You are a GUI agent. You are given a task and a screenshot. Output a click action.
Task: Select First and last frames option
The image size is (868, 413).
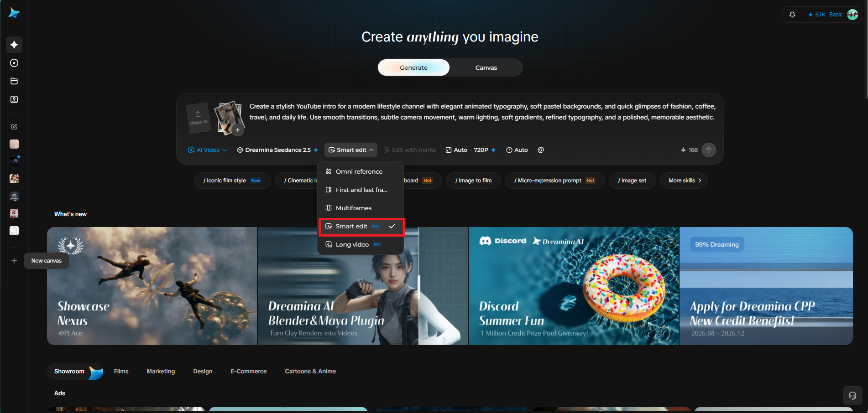pyautogui.click(x=361, y=190)
